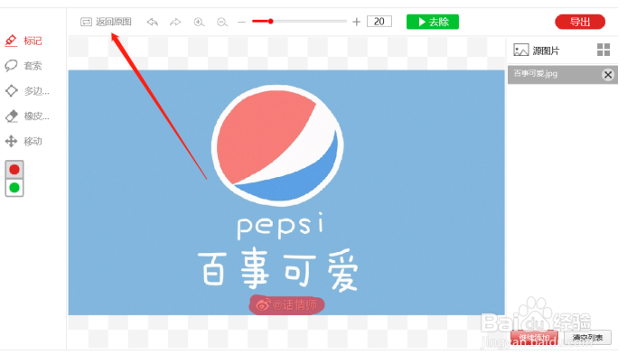Image resolution: width=627 pixels, height=364 pixels.
Task: Increase brush size with plus sign
Action: coord(356,22)
